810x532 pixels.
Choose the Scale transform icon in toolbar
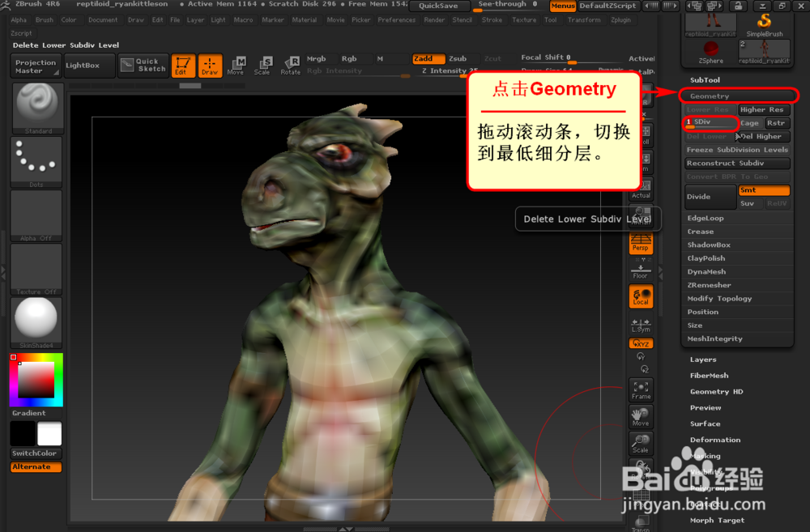pyautogui.click(x=263, y=66)
